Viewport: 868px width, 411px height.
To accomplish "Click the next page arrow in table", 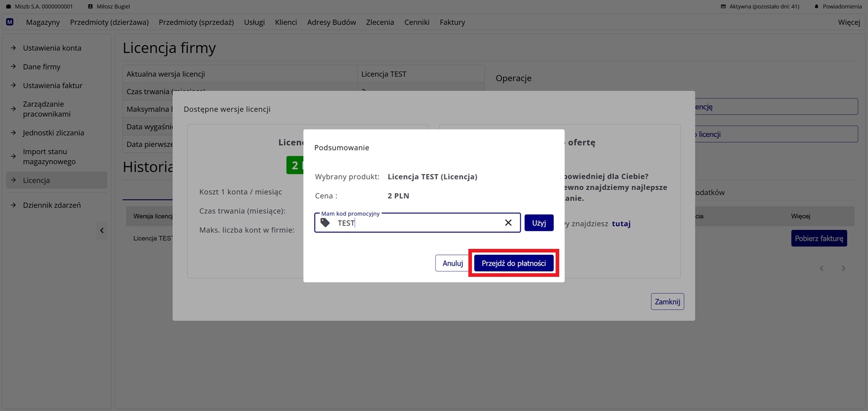I will (x=843, y=268).
